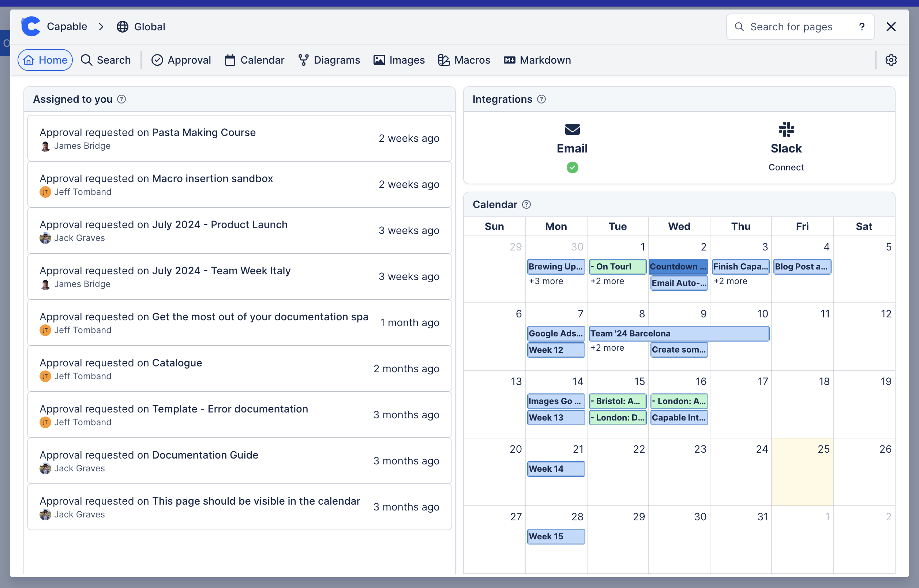919x588 pixels.
Task: Switch to the Approval tab
Action: coord(181,60)
